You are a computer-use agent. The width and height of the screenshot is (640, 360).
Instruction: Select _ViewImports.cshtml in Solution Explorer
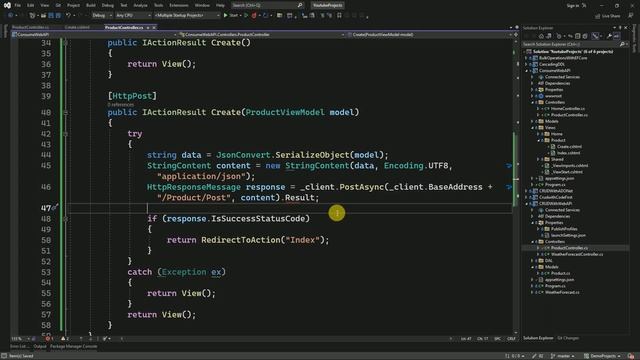pyautogui.click(x=569, y=166)
